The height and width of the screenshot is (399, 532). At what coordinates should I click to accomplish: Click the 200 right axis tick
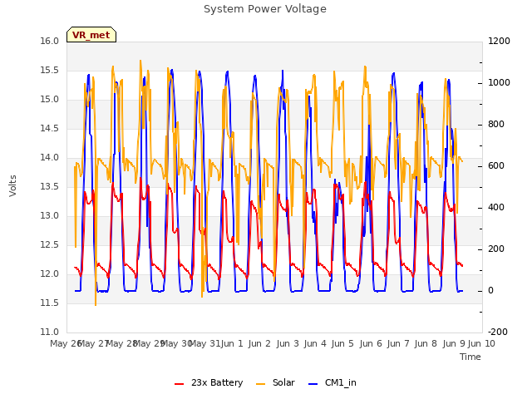pos(496,249)
